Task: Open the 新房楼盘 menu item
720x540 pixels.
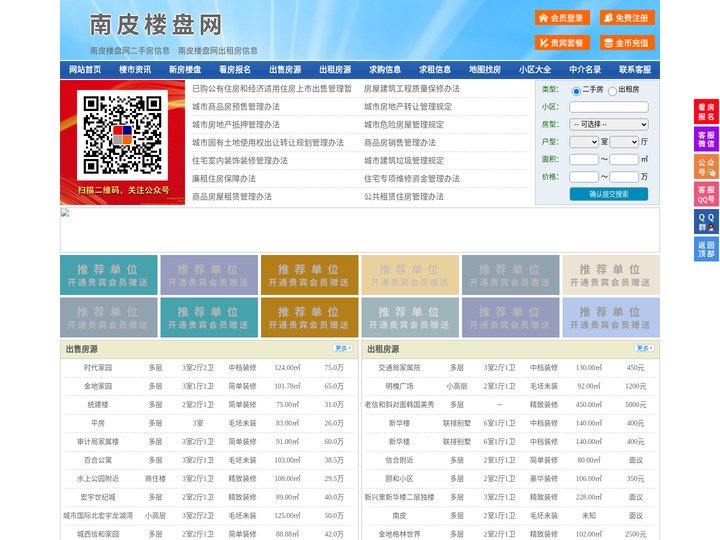Action: (x=185, y=70)
